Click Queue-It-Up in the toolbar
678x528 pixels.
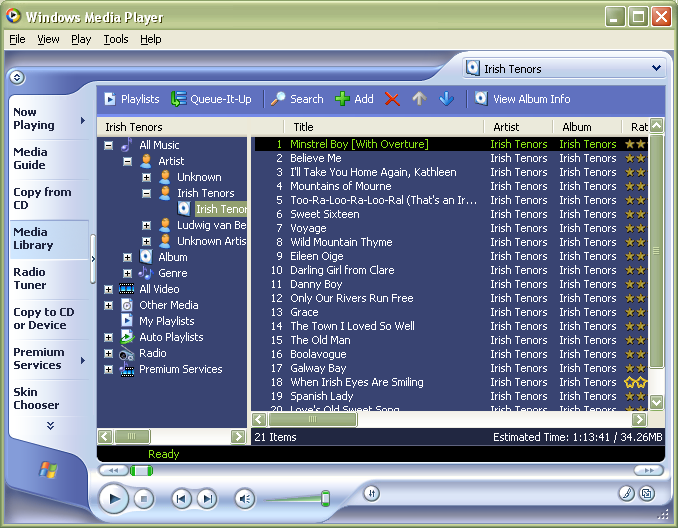point(211,99)
